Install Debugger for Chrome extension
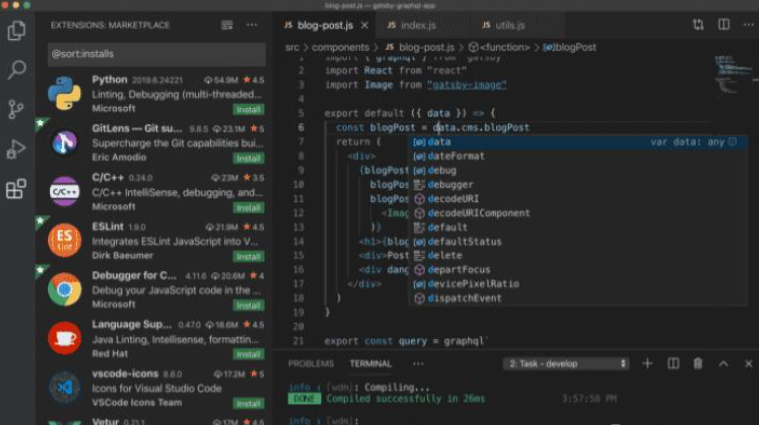 pyautogui.click(x=248, y=305)
